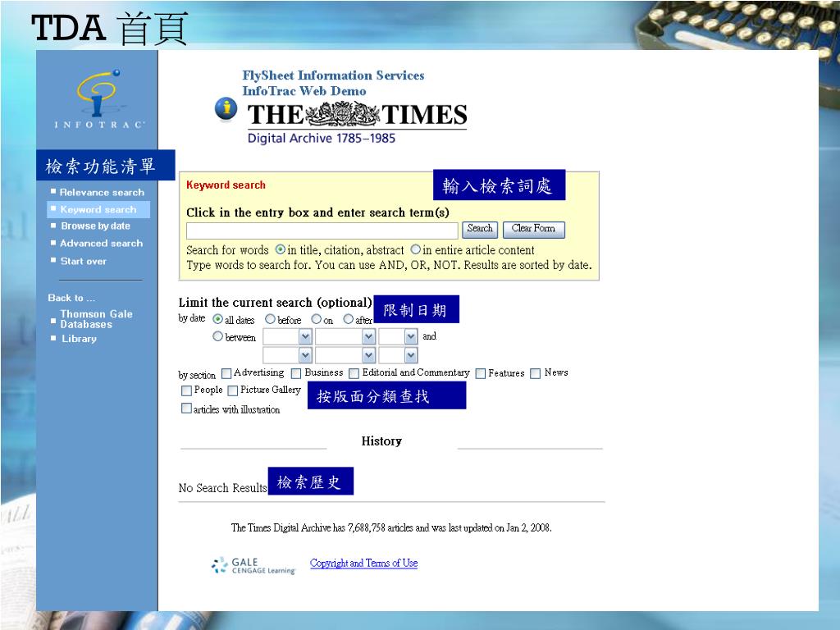Image resolution: width=840 pixels, height=630 pixels.
Task: Open first dropdown in lower date row
Action: [287, 355]
